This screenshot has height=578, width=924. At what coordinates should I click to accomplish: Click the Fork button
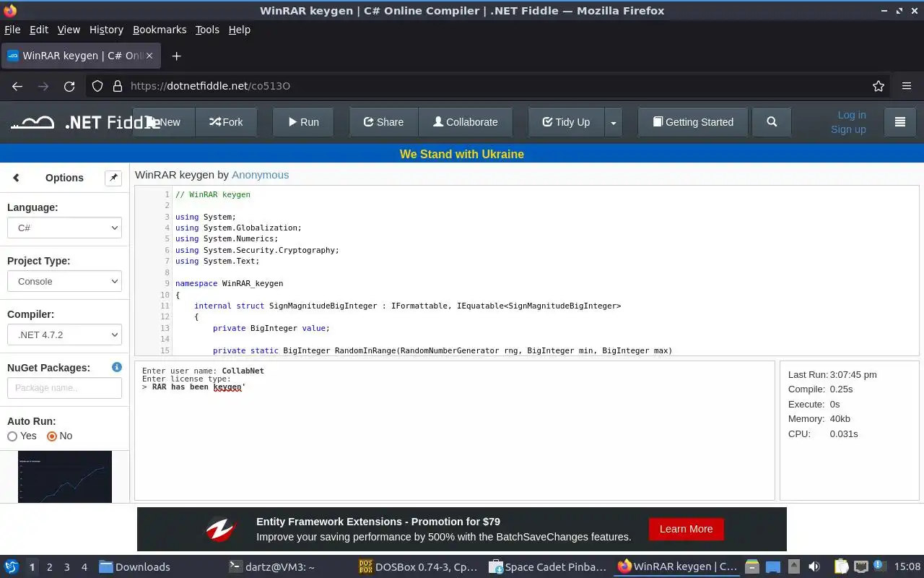pos(226,122)
